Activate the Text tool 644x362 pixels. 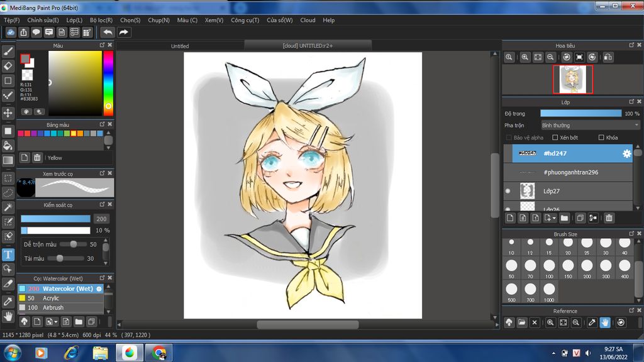point(8,255)
